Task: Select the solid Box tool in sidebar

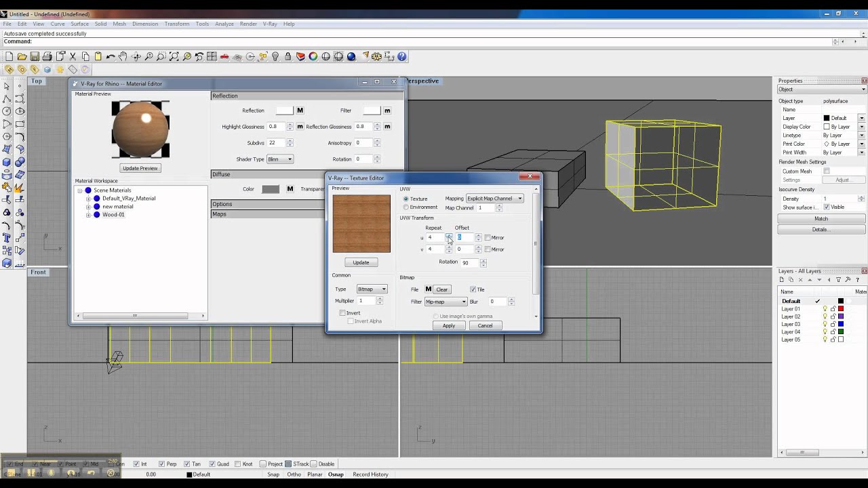Action: [7, 162]
